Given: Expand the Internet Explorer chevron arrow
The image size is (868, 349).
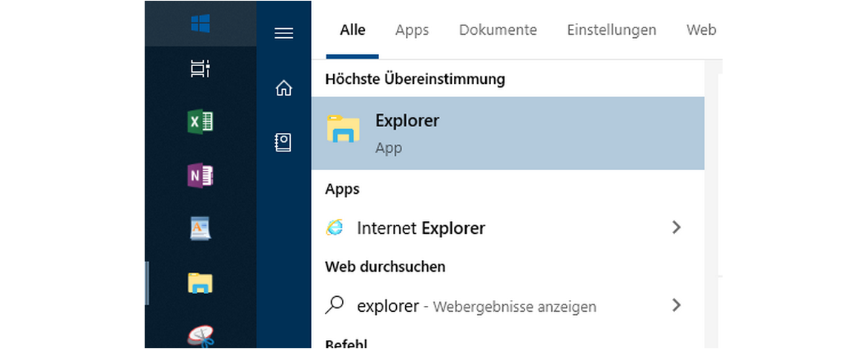Looking at the screenshot, I should [x=676, y=227].
